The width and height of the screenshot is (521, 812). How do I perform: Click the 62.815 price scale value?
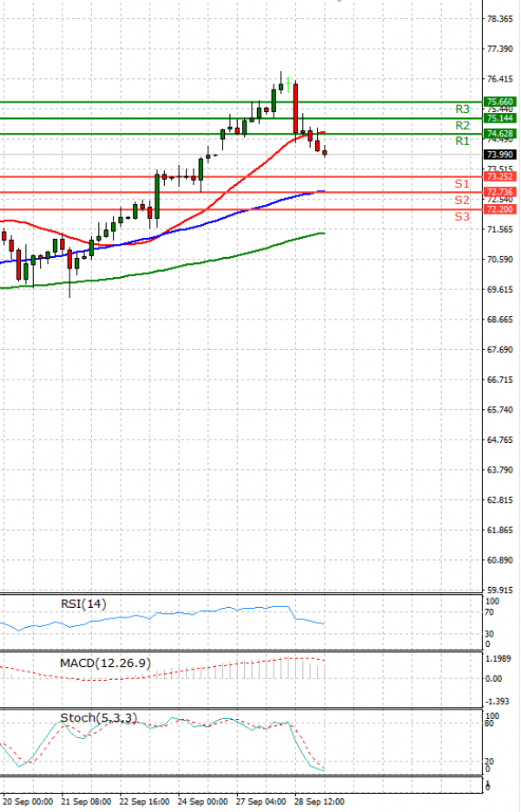pos(500,499)
